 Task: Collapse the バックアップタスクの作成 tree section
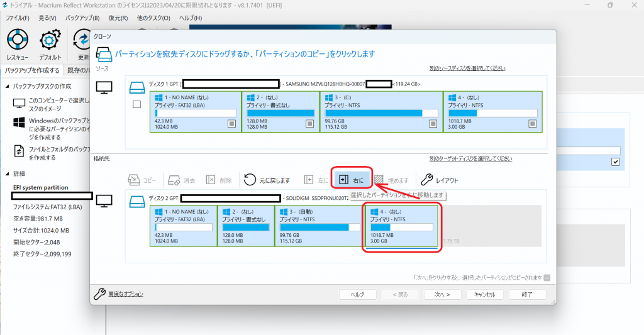[7, 86]
